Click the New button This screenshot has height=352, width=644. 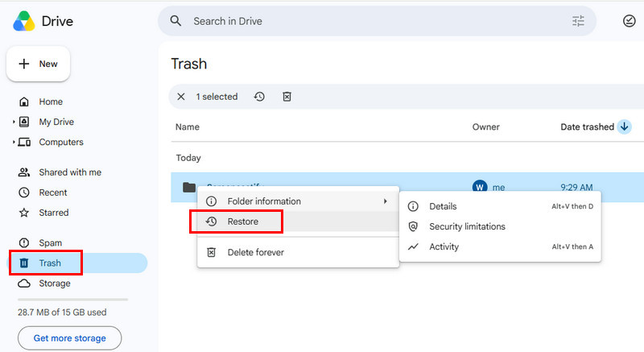[38, 64]
